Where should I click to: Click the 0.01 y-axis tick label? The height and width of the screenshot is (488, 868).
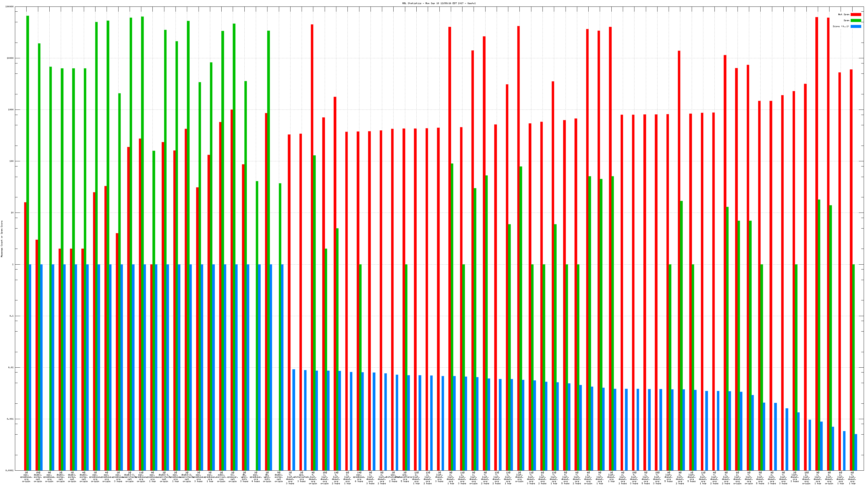pyautogui.click(x=11, y=367)
